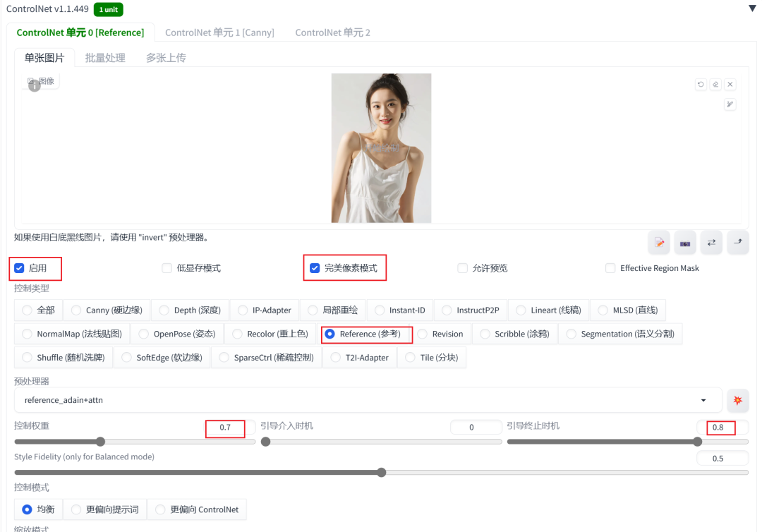Select MLSD (直线) control type
The width and height of the screenshot is (762, 532).
click(628, 310)
